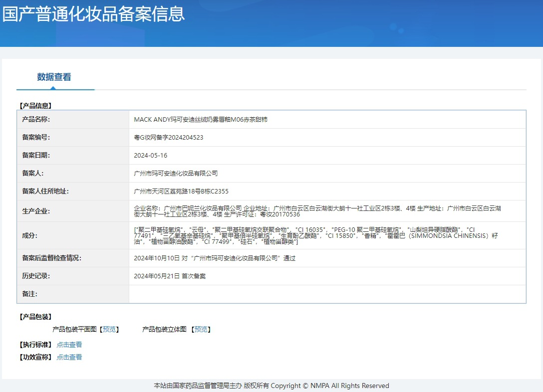
Task: Open the 数据查看 tab
Action: point(54,77)
